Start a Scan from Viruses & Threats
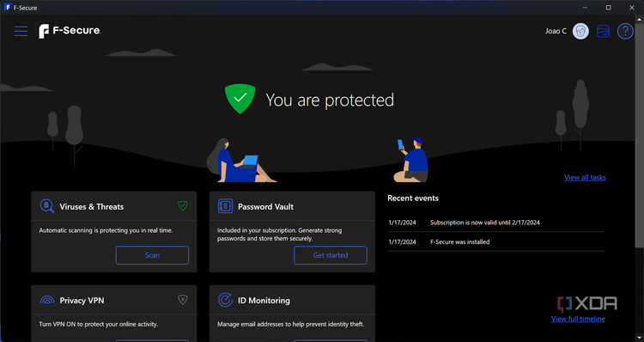The height and width of the screenshot is (342, 644). tap(152, 255)
